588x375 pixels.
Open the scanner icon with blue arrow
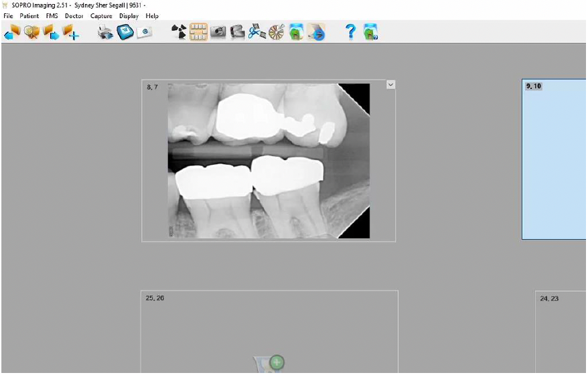pos(315,32)
